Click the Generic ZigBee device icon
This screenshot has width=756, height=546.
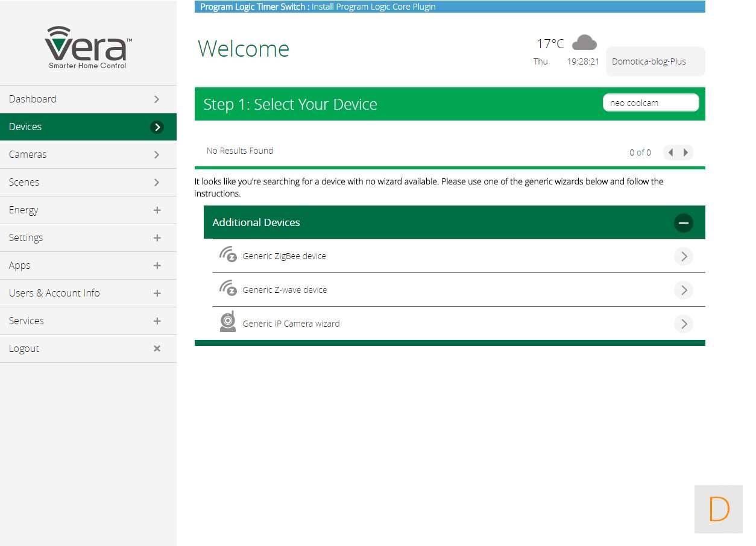[x=228, y=256]
